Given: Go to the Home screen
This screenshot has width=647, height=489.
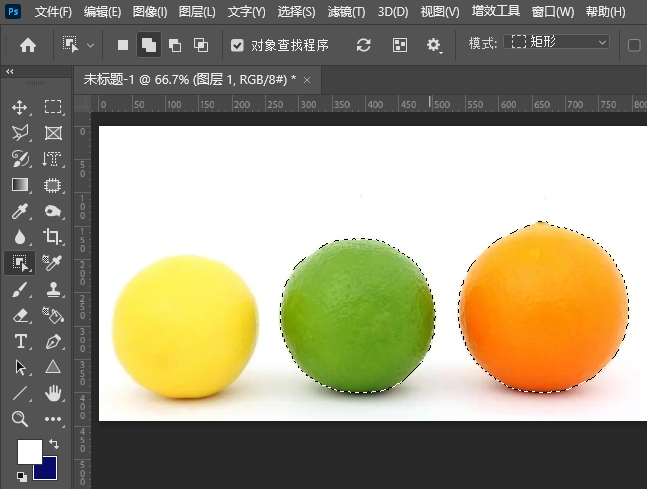Looking at the screenshot, I should (28, 45).
